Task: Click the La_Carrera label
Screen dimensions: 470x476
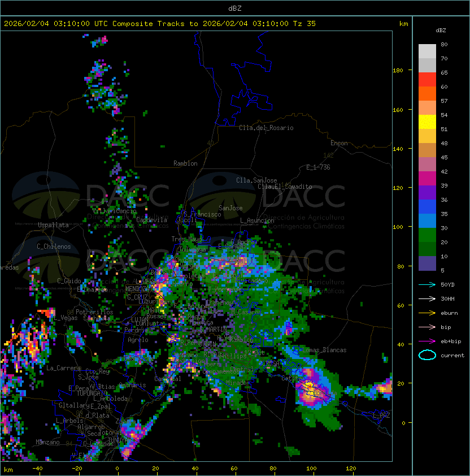Action: tap(64, 368)
